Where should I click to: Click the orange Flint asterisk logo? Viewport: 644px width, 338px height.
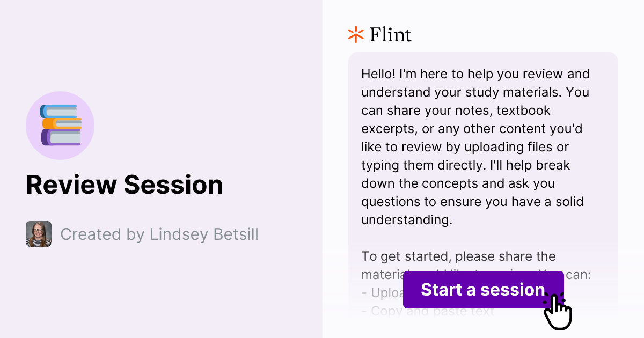tap(355, 34)
